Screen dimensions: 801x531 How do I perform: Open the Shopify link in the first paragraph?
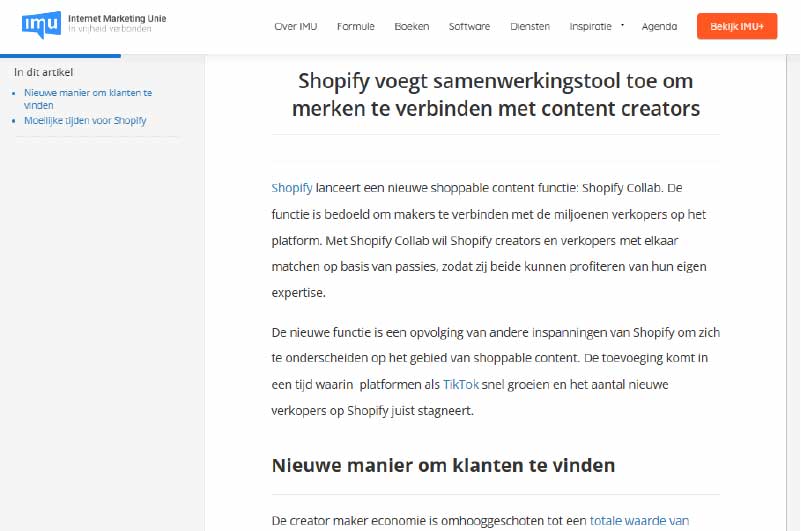(x=292, y=188)
